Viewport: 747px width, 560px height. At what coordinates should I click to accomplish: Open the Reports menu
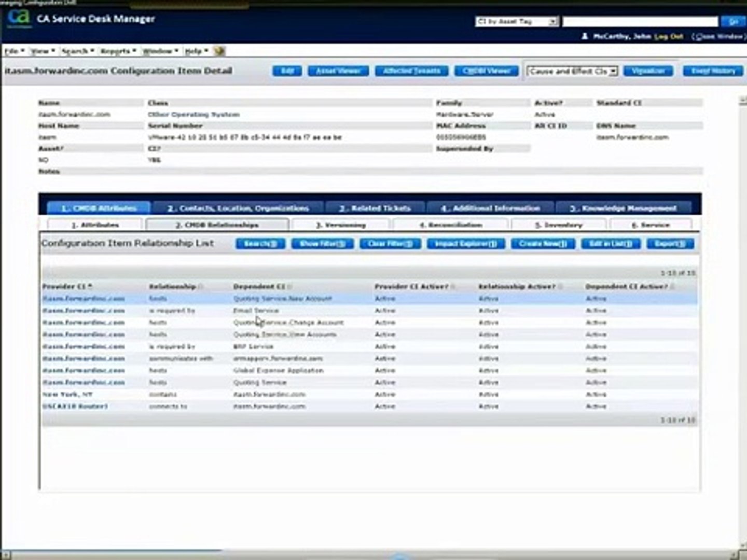118,51
